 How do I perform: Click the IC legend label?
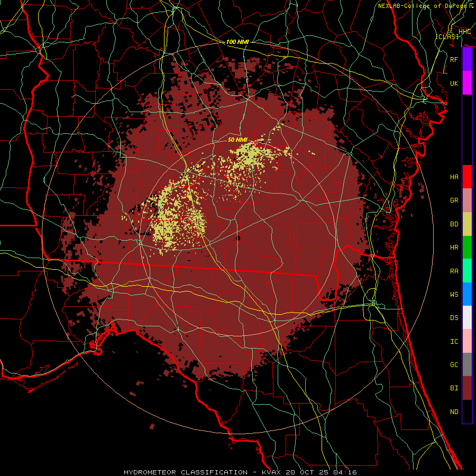[454, 342]
